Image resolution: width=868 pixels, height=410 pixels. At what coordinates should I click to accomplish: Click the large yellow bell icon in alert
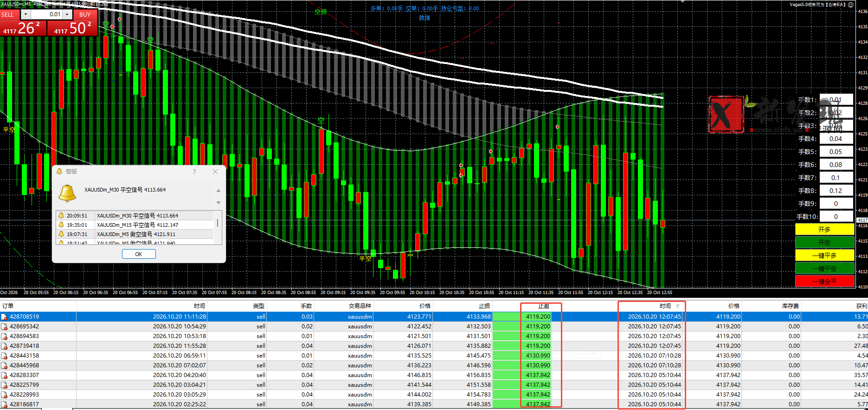click(67, 192)
